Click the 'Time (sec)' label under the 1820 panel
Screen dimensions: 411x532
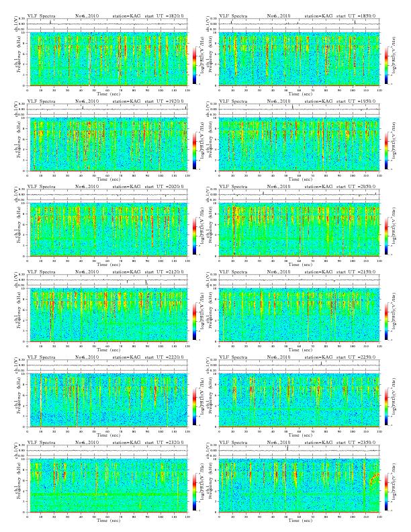click(x=108, y=93)
